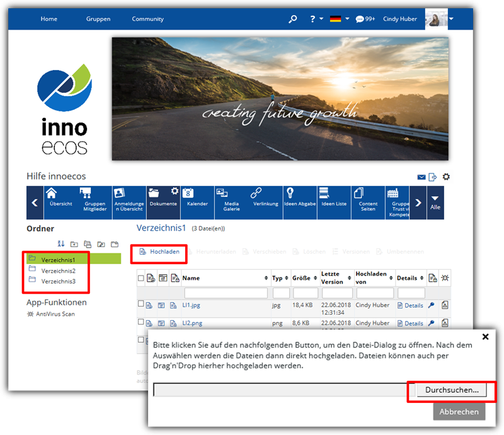Click the Abbrechen button in upload dialog
This screenshot has width=504, height=435.
pos(459,412)
